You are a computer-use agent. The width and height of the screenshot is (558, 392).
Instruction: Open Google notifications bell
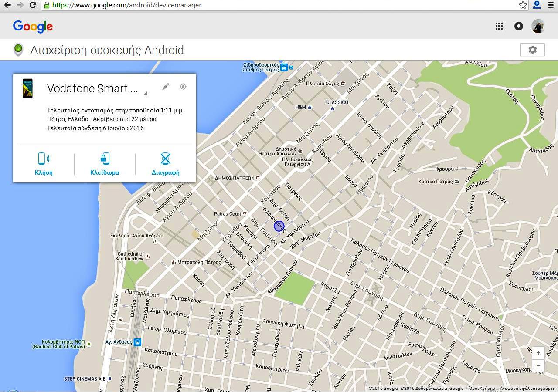(519, 26)
